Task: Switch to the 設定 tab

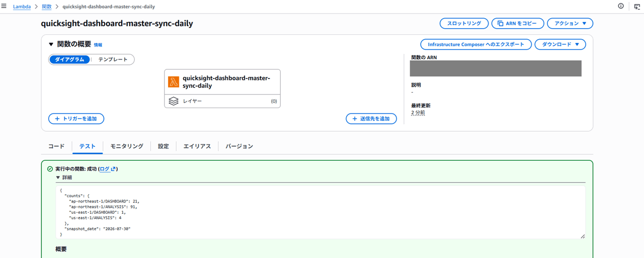Action: tap(164, 146)
